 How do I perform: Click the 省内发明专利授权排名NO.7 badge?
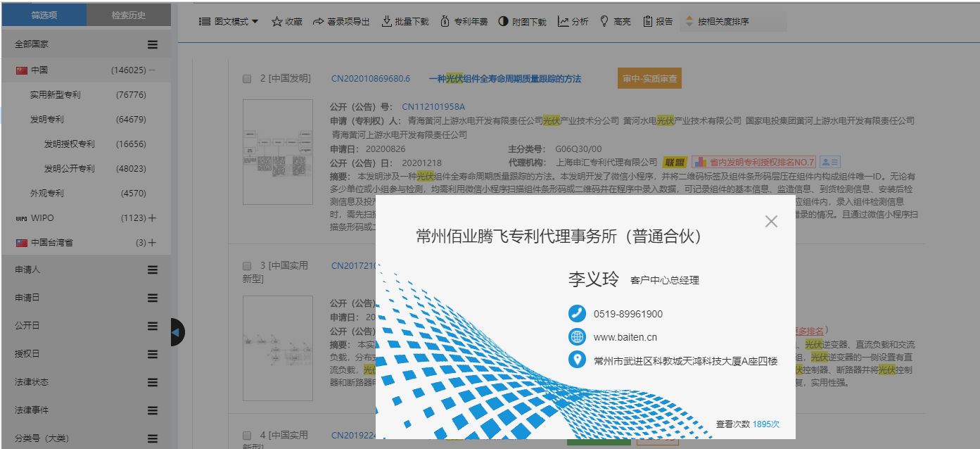point(754,162)
